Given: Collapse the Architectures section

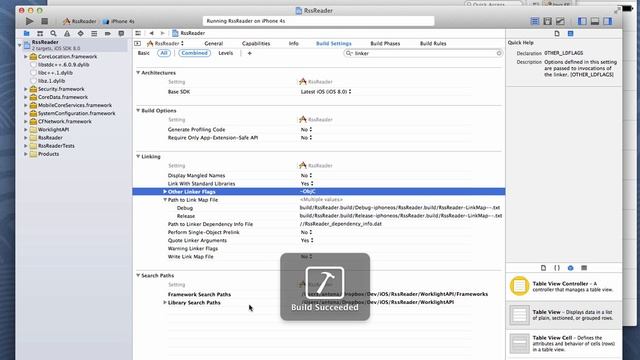Looking at the screenshot, I should (x=138, y=73).
